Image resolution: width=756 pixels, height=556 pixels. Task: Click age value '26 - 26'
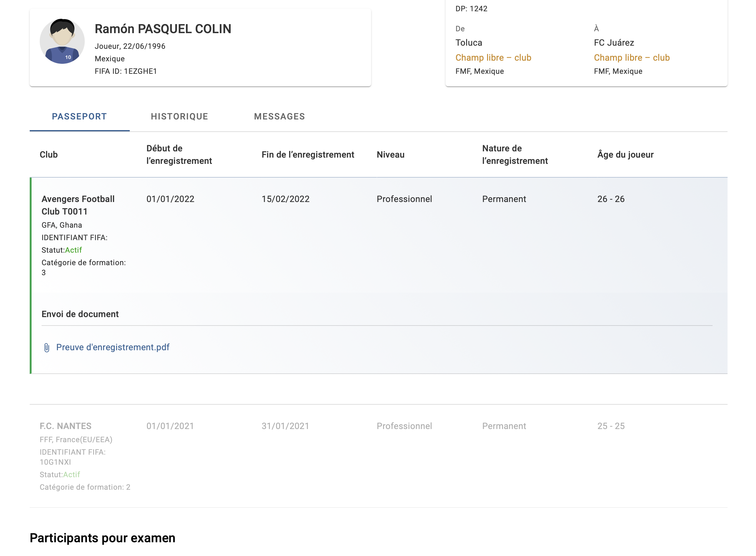pyautogui.click(x=611, y=199)
